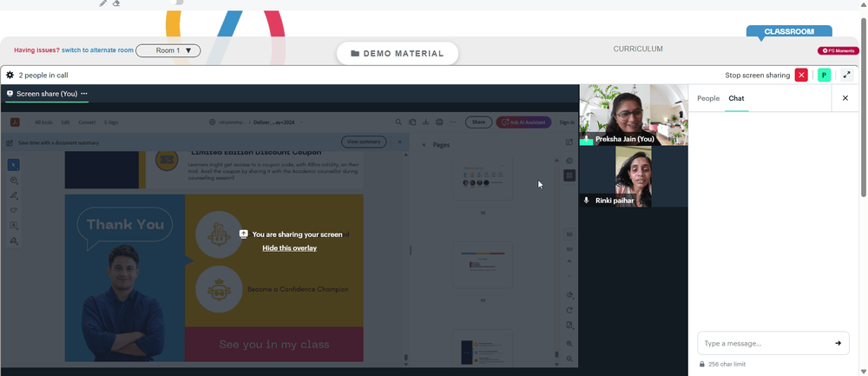Switch to the People tab

708,98
